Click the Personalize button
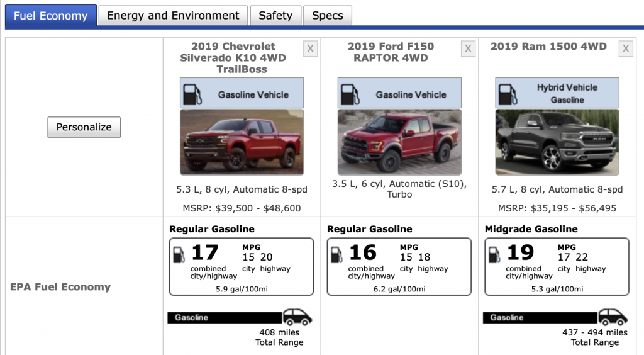Image resolution: width=644 pixels, height=355 pixels. [84, 127]
